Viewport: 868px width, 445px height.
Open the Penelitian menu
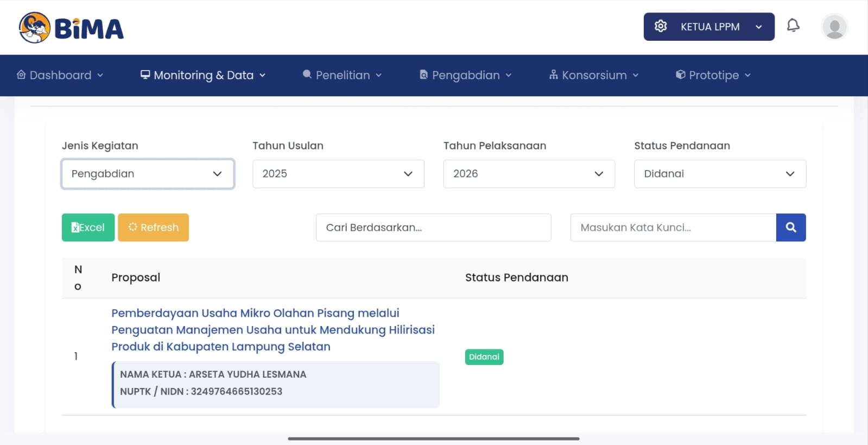343,76
